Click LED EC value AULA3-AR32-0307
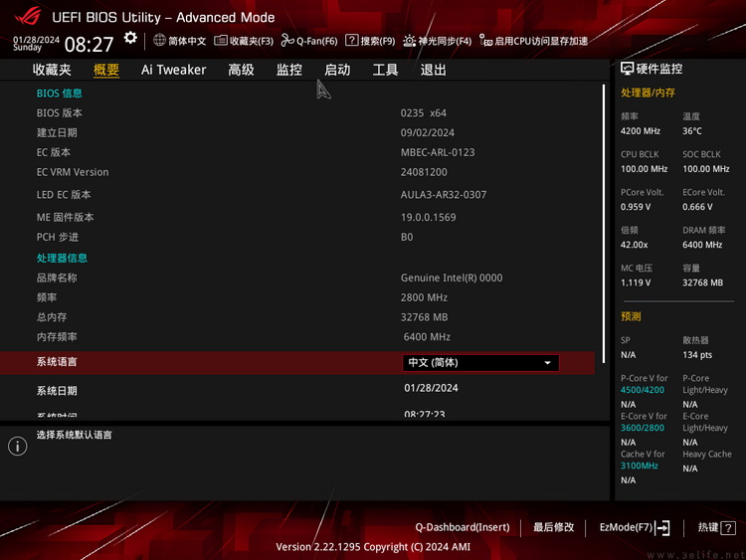The height and width of the screenshot is (560, 746). point(444,195)
